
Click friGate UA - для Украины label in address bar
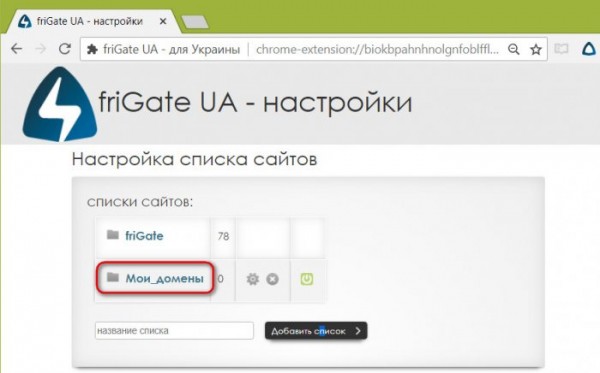pyautogui.click(x=171, y=49)
